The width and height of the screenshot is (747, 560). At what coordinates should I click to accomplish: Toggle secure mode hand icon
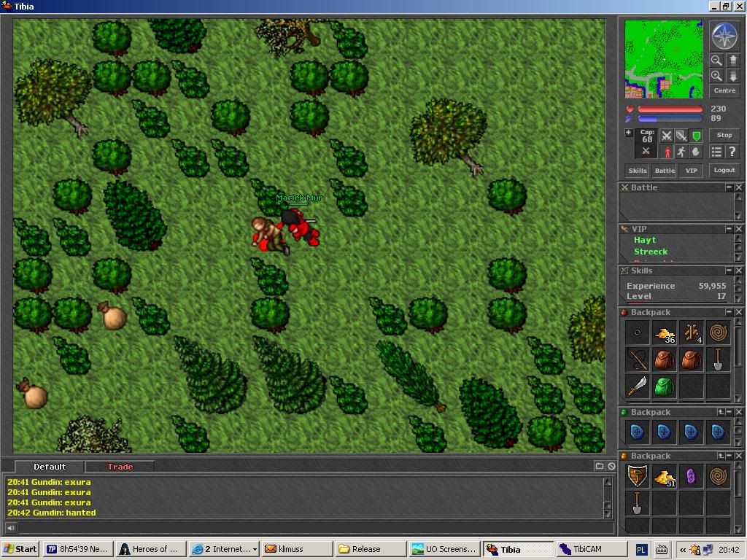click(x=696, y=152)
